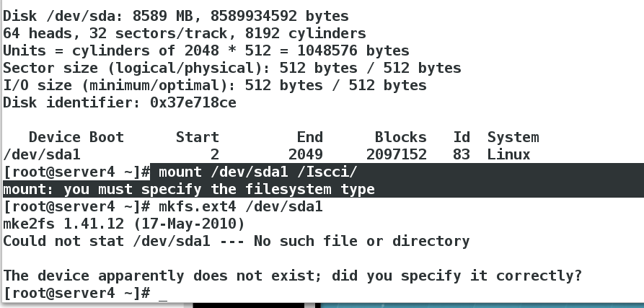Click the /dev/sda1 entry in the partition table
Viewport: 644px width, 308px height.
click(x=42, y=155)
